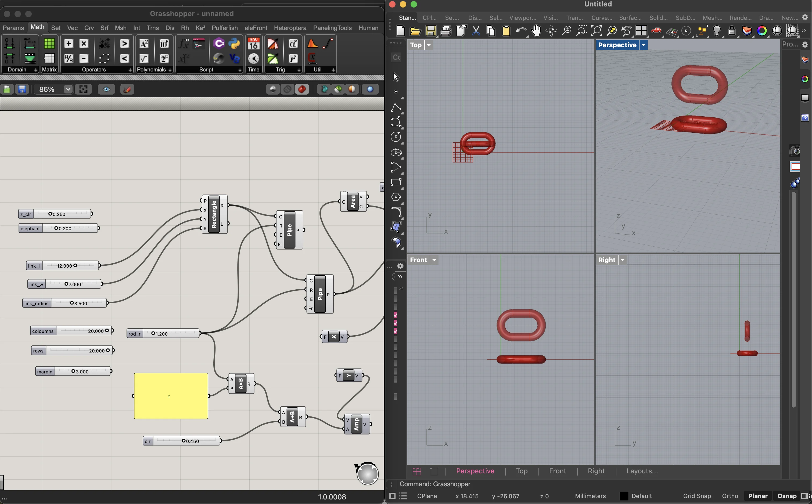812x504 pixels.
Task: Open the zoom percentage dropdown
Action: [x=68, y=89]
